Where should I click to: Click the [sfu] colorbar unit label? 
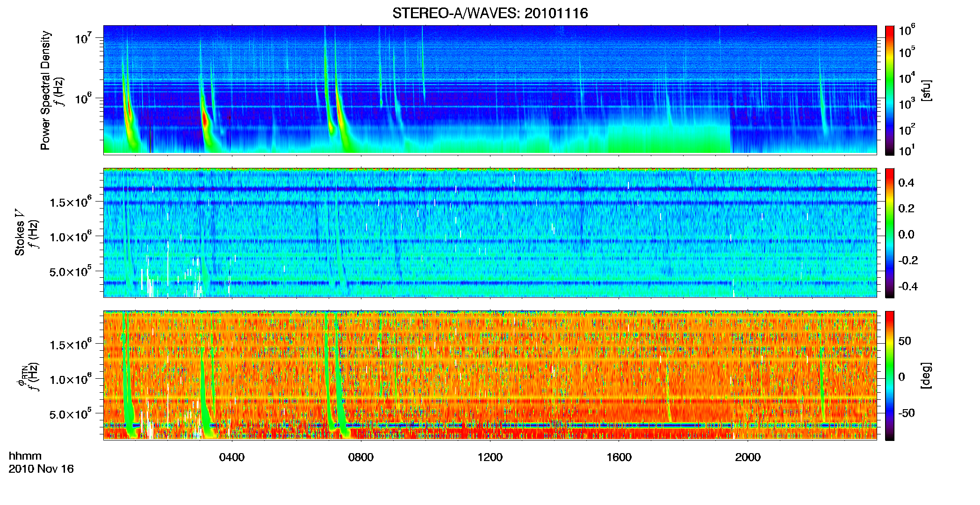926,91
